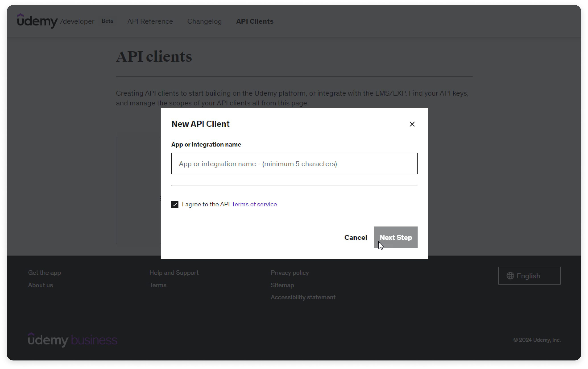588x369 pixels.
Task: Uncheck the API terms agreement checkbox
Action: (175, 205)
